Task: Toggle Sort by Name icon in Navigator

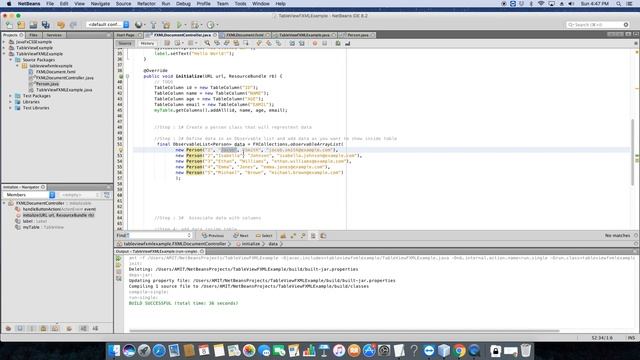Action: (83, 328)
